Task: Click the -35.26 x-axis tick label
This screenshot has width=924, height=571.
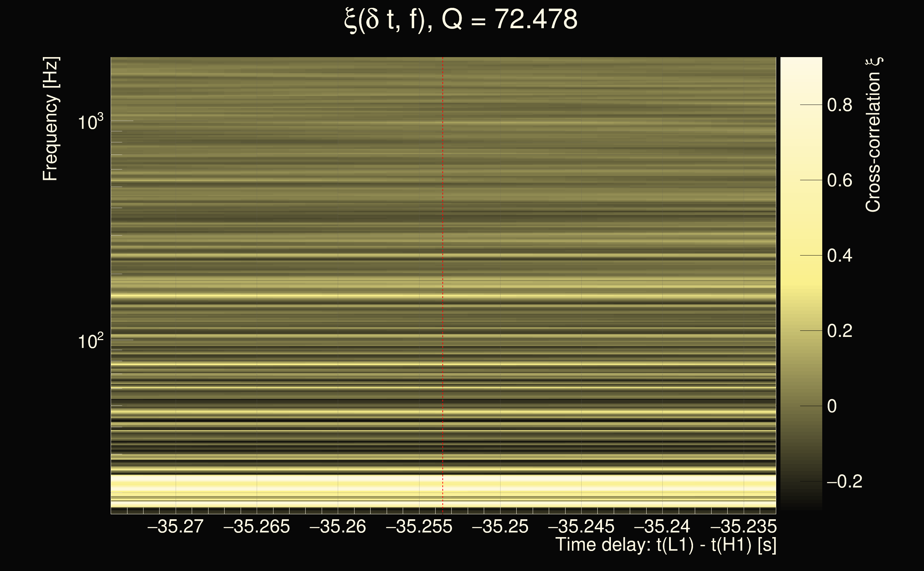Action: pyautogui.click(x=338, y=526)
